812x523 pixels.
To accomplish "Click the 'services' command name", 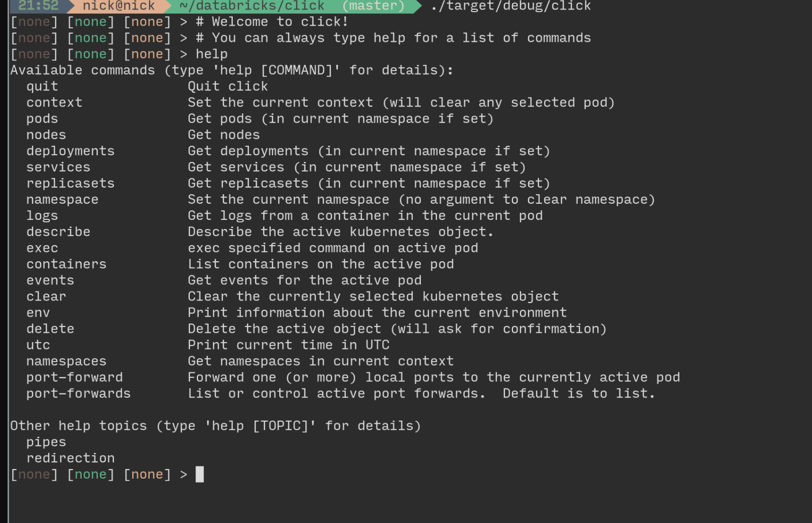I will coord(58,167).
